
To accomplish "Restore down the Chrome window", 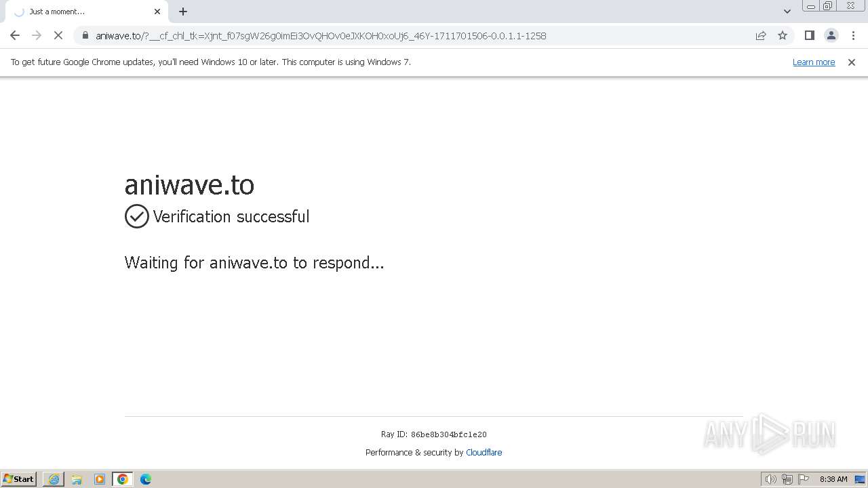I will (x=828, y=6).
